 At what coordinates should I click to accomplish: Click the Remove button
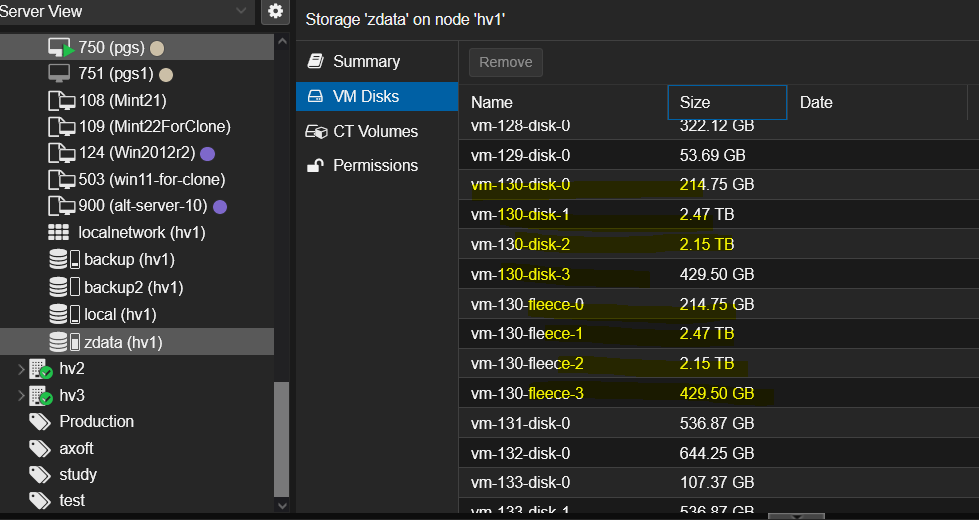506,62
